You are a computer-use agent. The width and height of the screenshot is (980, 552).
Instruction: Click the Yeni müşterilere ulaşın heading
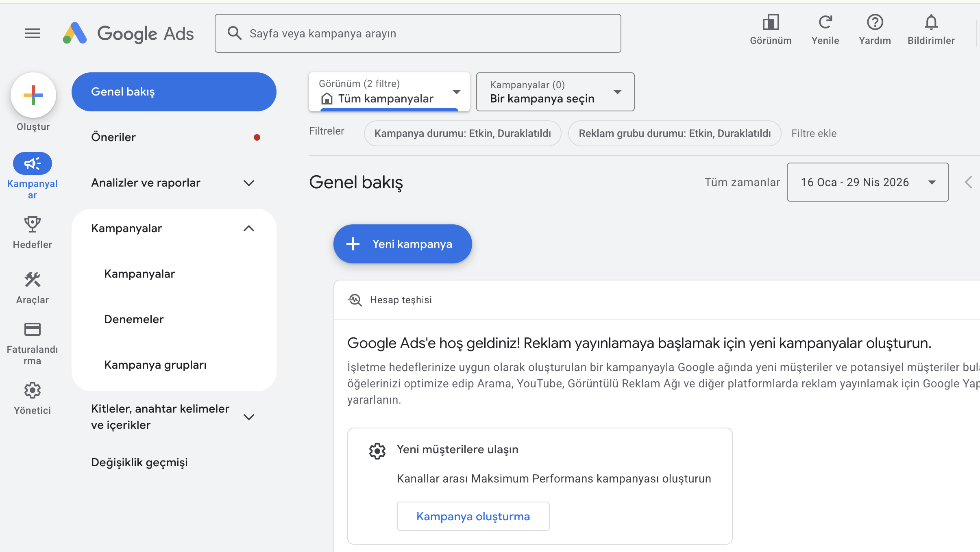point(457,450)
